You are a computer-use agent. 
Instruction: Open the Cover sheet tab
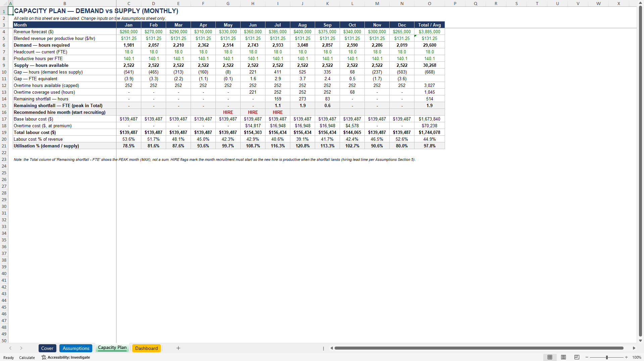(47, 348)
